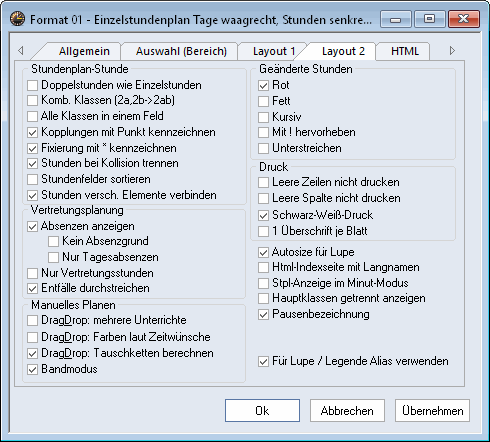Open the Auswahl (Bereich) tab
Screen dimensions: 490x442
click(181, 51)
